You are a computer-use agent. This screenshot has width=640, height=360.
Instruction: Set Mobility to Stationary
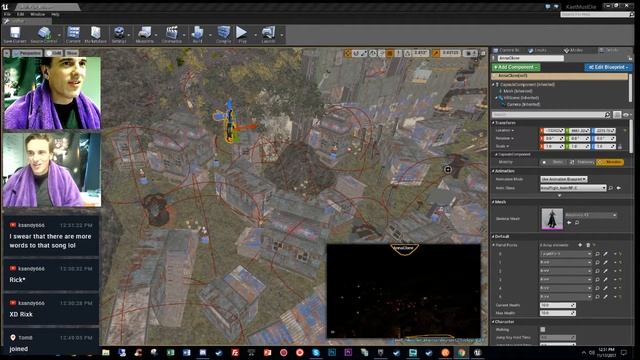[x=582, y=162]
